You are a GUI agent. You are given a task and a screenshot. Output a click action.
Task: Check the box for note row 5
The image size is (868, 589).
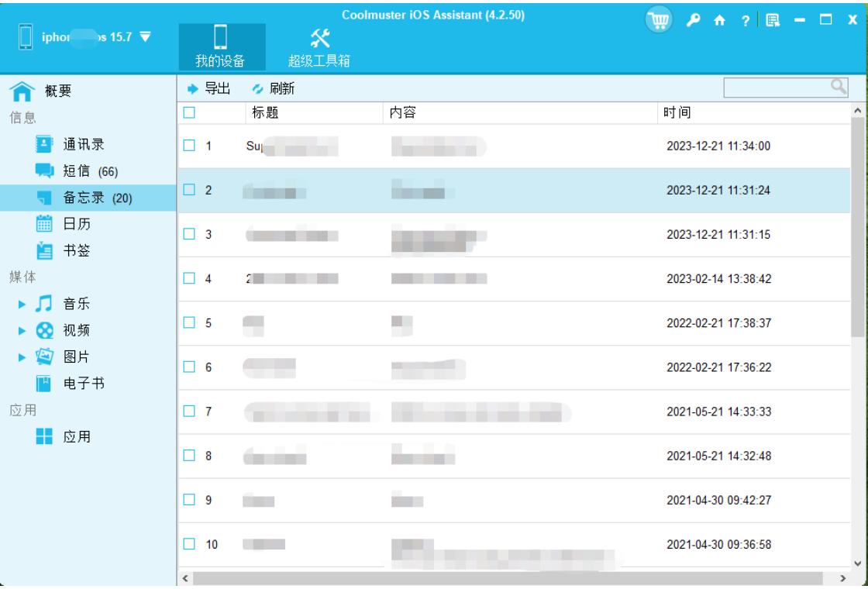point(189,323)
